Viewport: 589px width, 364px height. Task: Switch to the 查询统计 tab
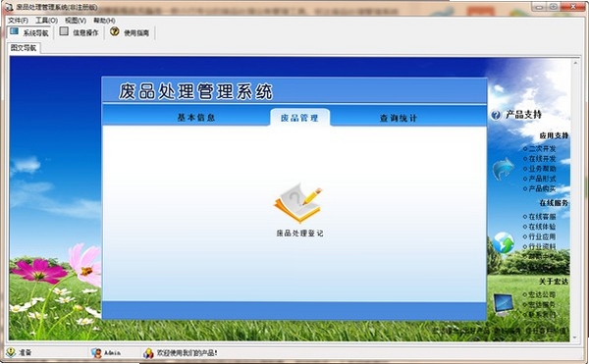(399, 118)
